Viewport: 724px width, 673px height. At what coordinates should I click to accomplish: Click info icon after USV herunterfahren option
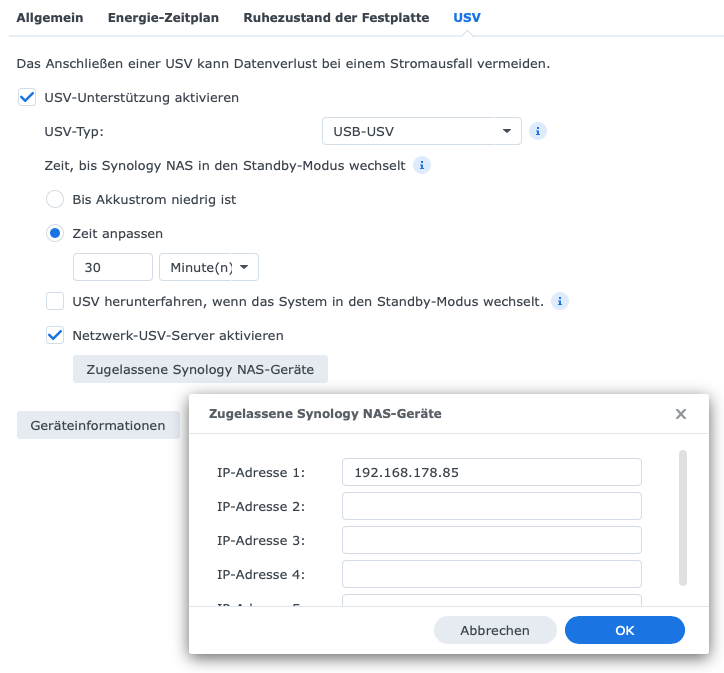point(561,301)
